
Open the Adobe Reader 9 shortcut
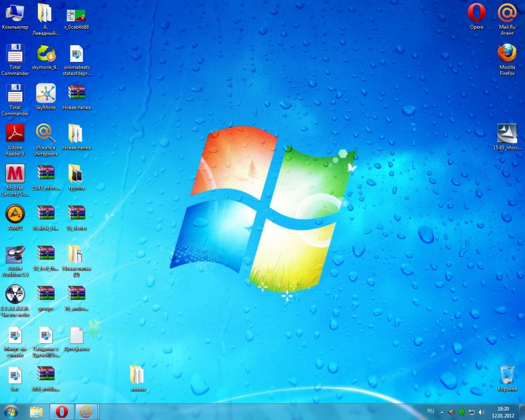click(15, 140)
